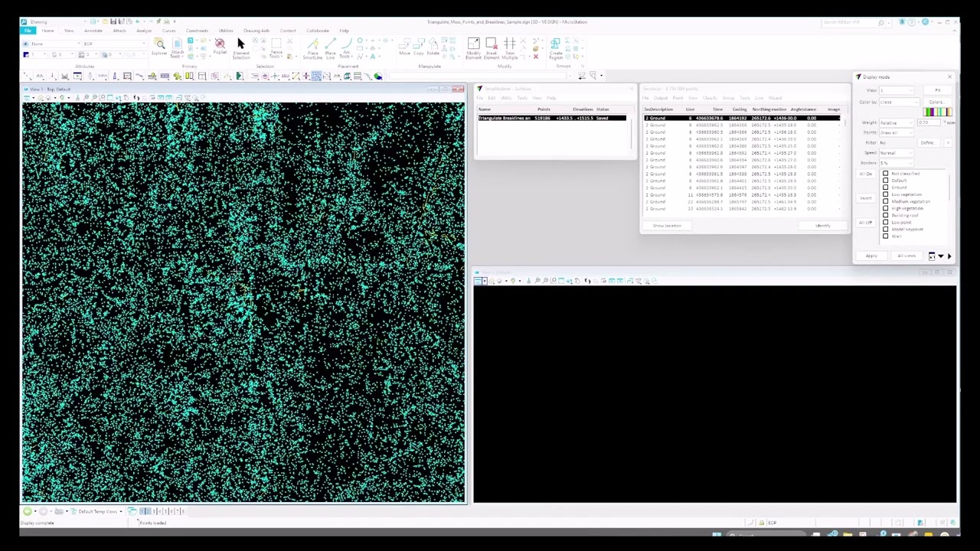980x551 pixels.
Task: Click the toggle icon beside All views
Action: [932, 256]
